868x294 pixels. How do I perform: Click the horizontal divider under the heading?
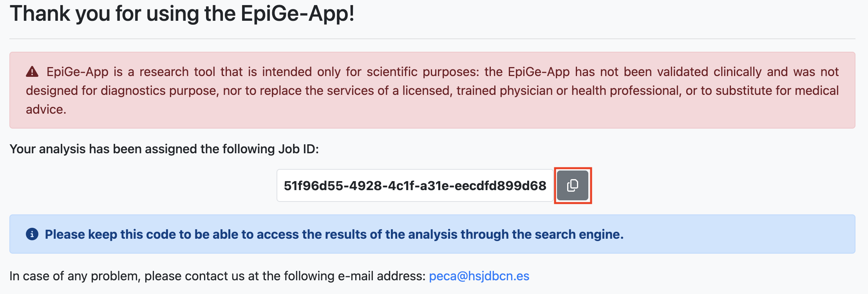pyautogui.click(x=432, y=39)
